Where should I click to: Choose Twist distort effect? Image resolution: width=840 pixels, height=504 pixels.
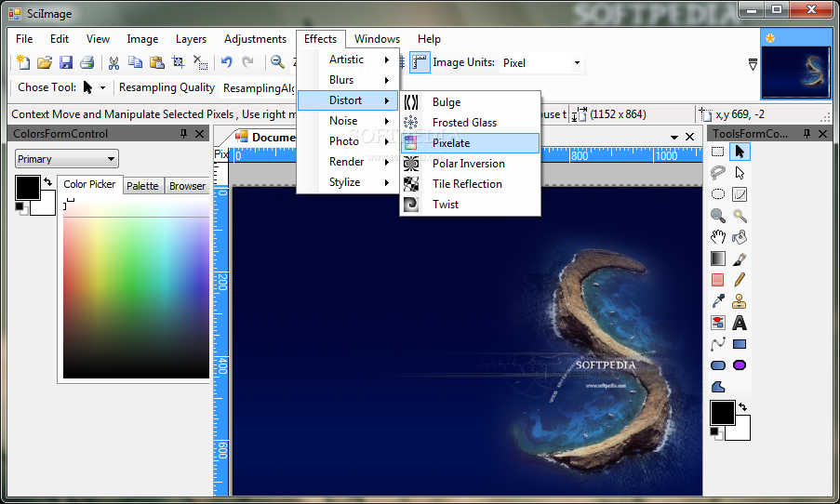[x=471, y=204]
